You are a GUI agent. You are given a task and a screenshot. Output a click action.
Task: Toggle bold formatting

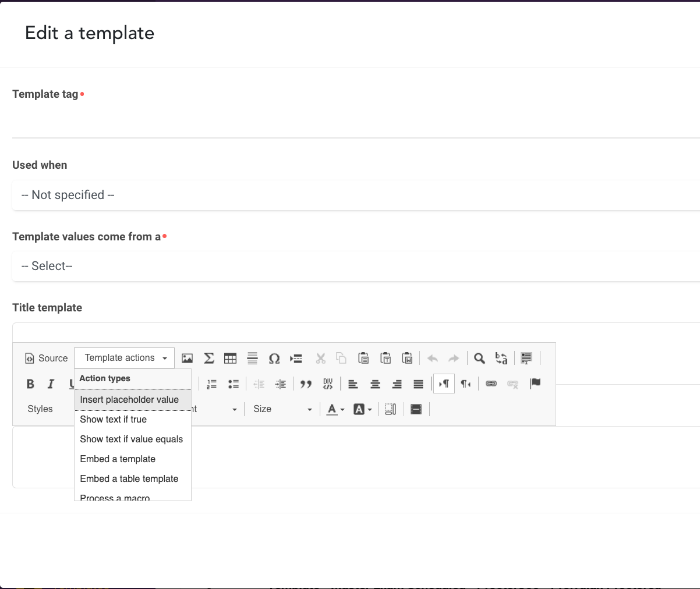[x=30, y=384]
